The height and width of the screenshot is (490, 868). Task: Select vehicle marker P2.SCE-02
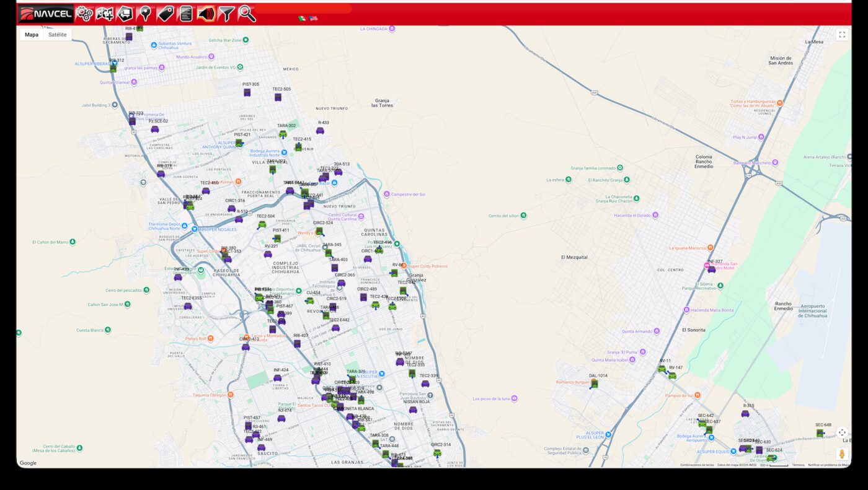155,129
